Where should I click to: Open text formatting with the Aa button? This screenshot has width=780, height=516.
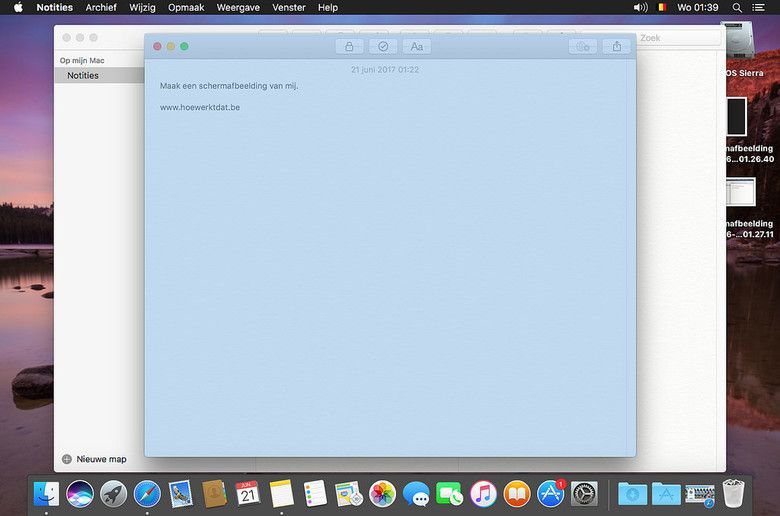(x=417, y=47)
